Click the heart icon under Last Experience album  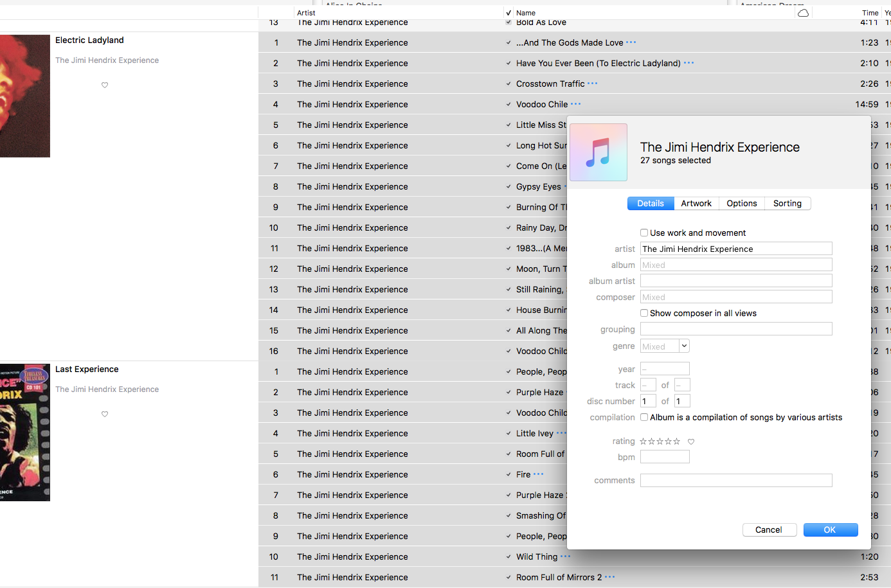click(105, 414)
